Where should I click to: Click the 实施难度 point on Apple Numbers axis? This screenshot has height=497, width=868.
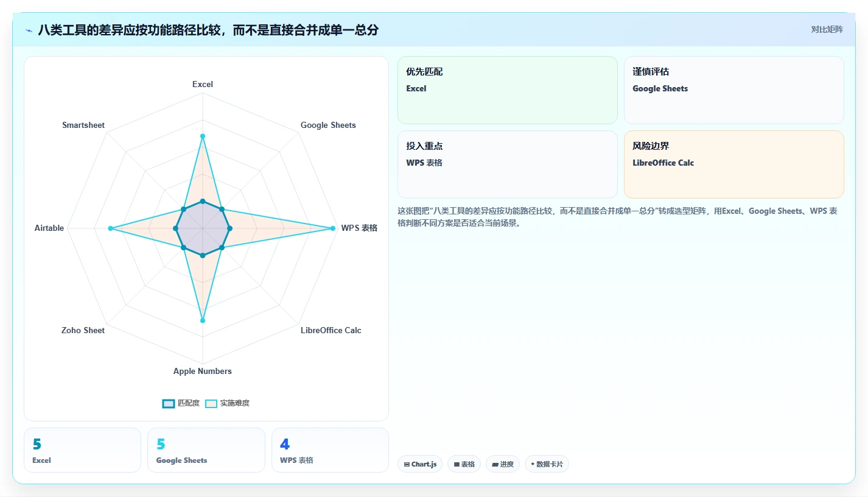(203, 320)
